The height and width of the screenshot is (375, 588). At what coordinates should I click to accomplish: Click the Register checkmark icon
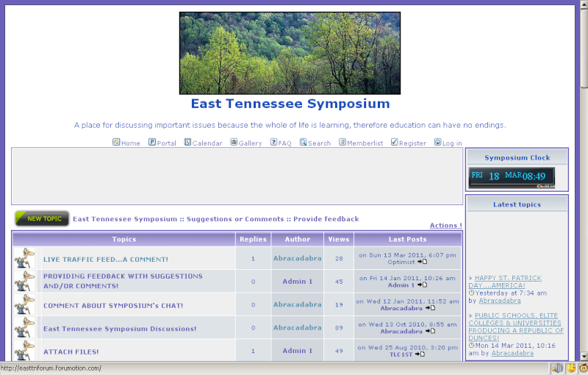pyautogui.click(x=394, y=142)
